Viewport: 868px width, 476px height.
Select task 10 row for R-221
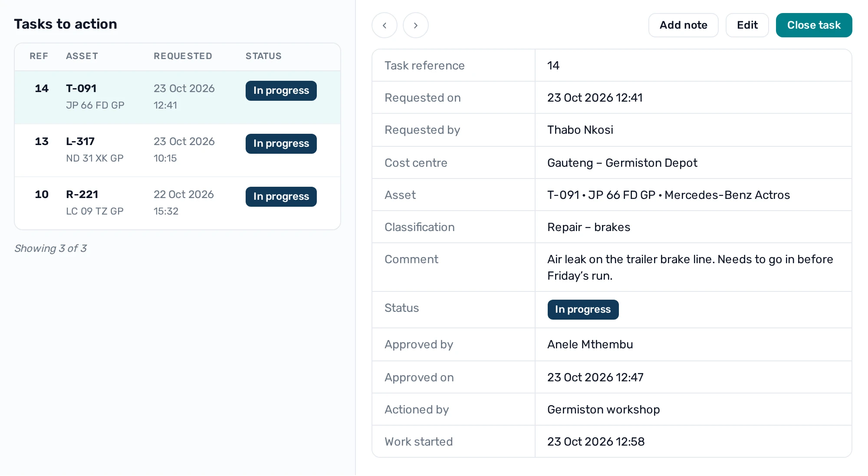tap(178, 203)
